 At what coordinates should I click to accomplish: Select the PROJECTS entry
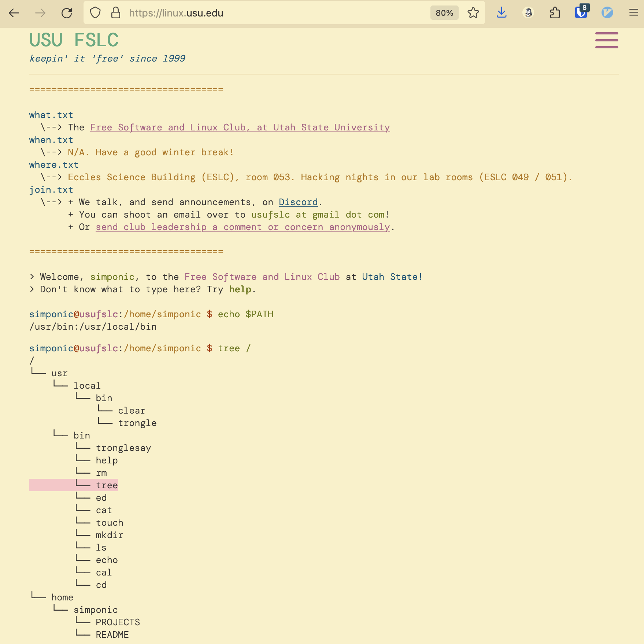[x=118, y=622]
